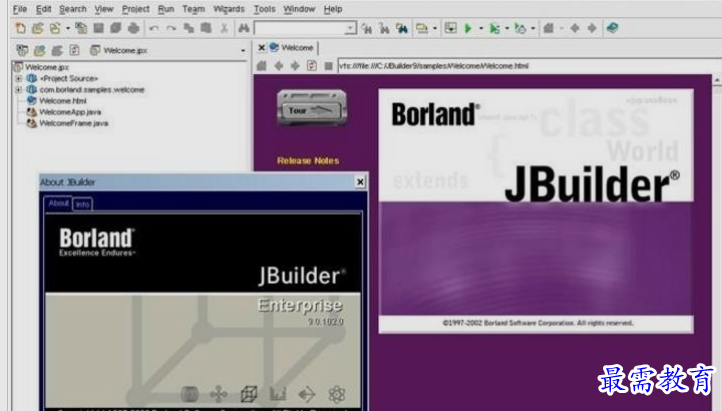722x411 pixels.
Task: Click the Save file toolbar icon
Action: pos(98,28)
